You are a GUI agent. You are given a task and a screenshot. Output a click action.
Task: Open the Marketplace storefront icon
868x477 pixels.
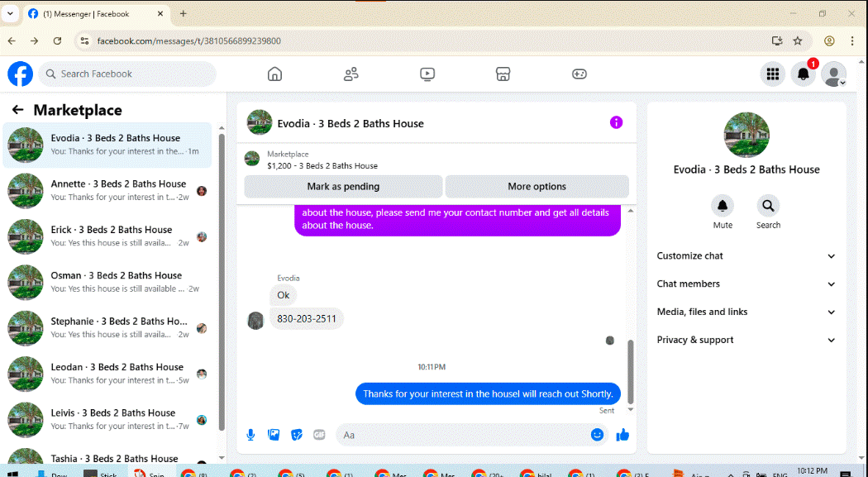click(503, 74)
